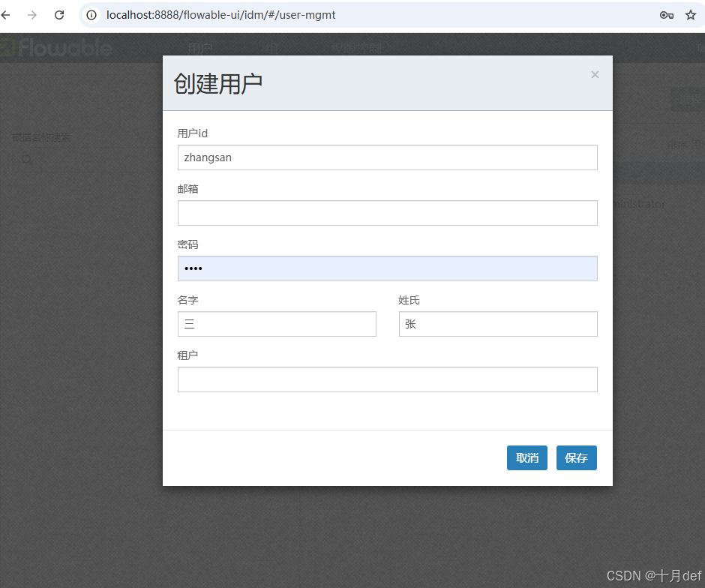
Task: Bookmark this page with star icon
Action: (691, 15)
